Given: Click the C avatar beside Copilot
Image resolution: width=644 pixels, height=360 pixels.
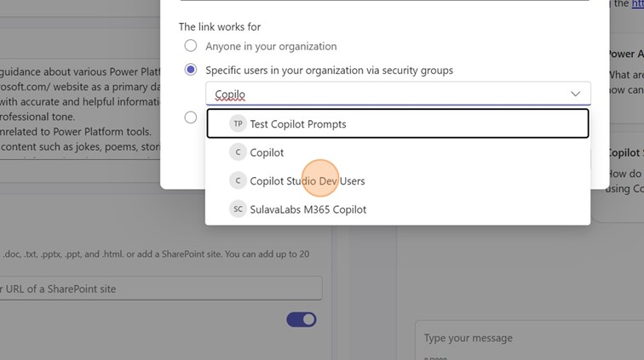Looking at the screenshot, I should [239, 153].
